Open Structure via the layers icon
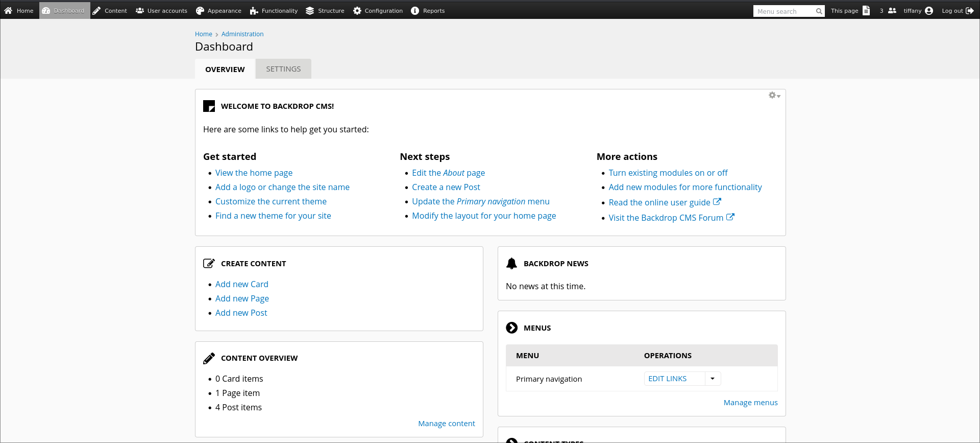Image resolution: width=980 pixels, height=443 pixels. 310,11
